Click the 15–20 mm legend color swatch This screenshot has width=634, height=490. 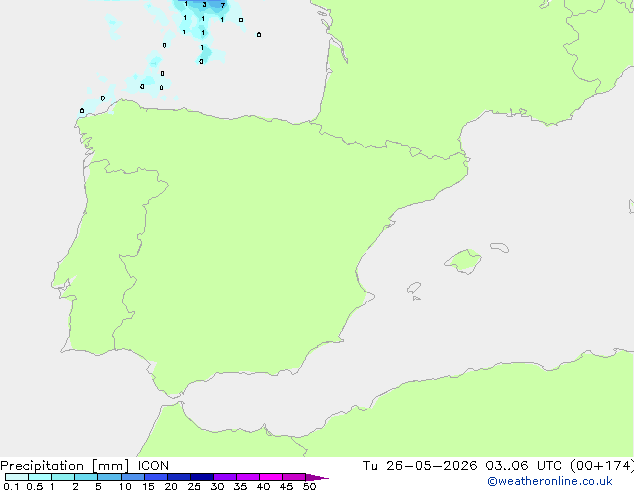pos(156,477)
